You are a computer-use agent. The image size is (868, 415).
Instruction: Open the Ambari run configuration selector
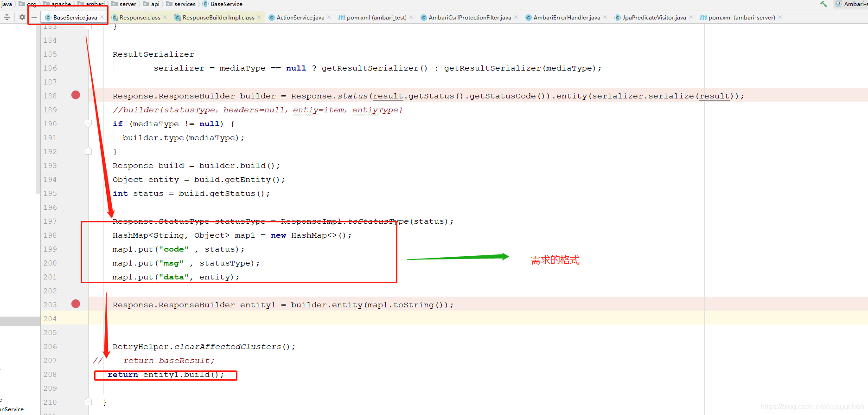coord(851,4)
